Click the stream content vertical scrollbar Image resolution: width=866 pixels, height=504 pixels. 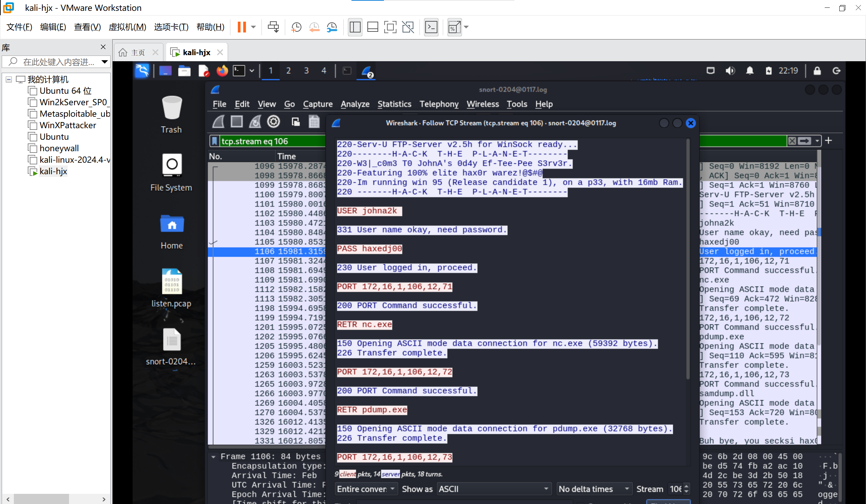(688, 259)
